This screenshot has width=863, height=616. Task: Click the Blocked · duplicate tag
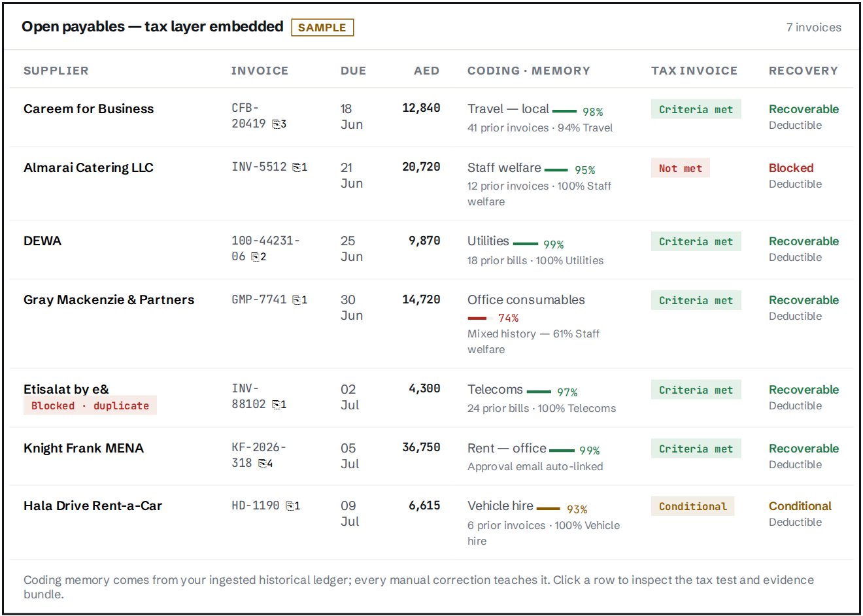tap(90, 405)
